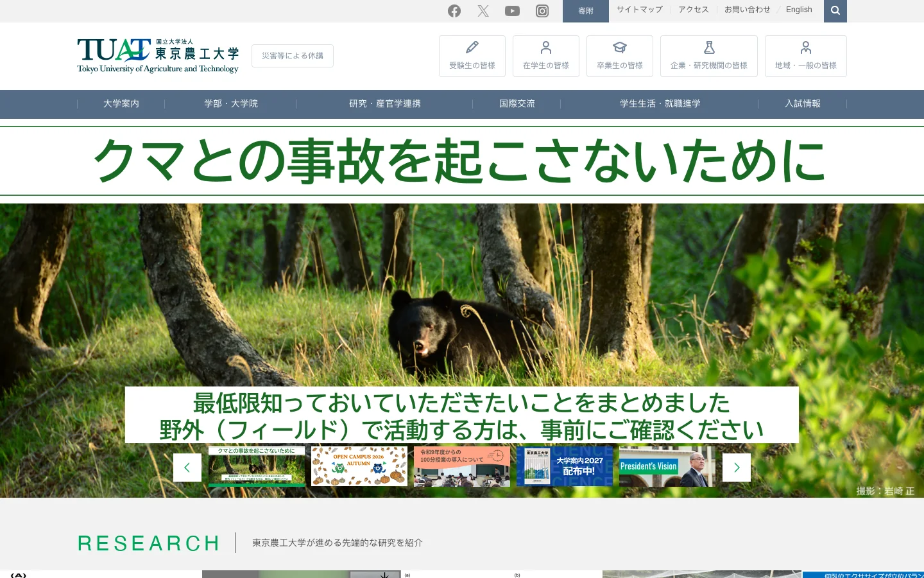Click the 最低限知っておいて banner caption
The width and height of the screenshot is (924, 578).
(462, 416)
